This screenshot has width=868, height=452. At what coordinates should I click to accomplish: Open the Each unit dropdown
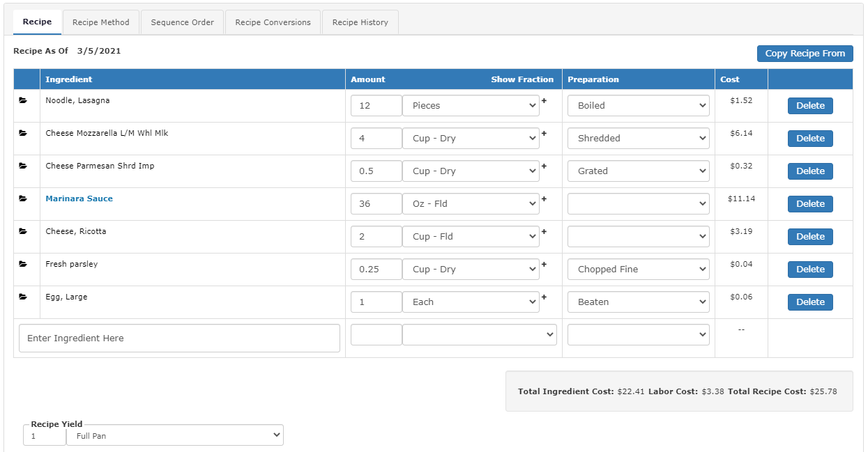(471, 302)
